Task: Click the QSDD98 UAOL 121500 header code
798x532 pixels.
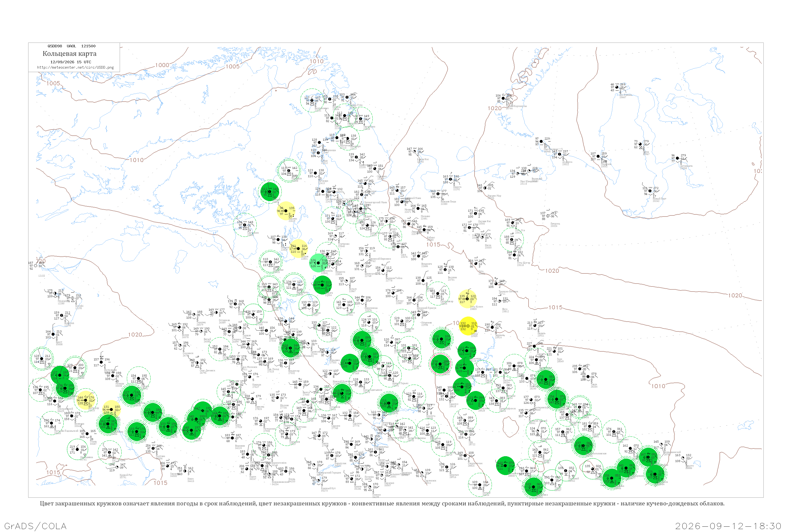Action: tap(72, 46)
